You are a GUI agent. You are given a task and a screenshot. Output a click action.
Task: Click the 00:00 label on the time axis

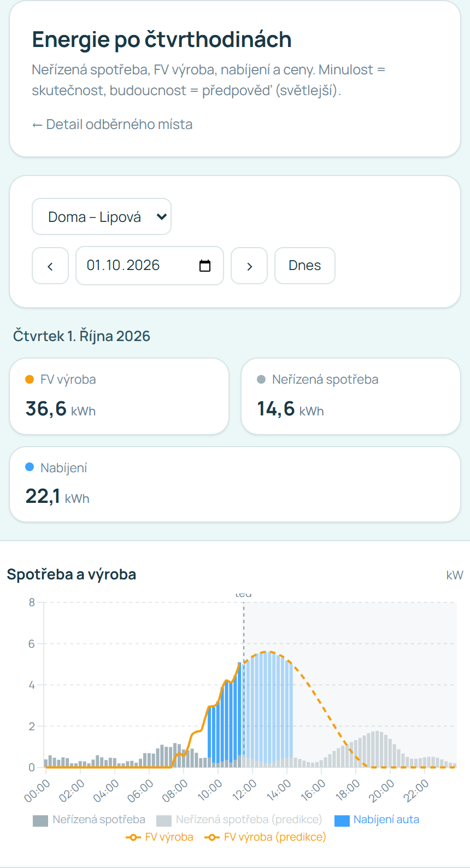[37, 790]
